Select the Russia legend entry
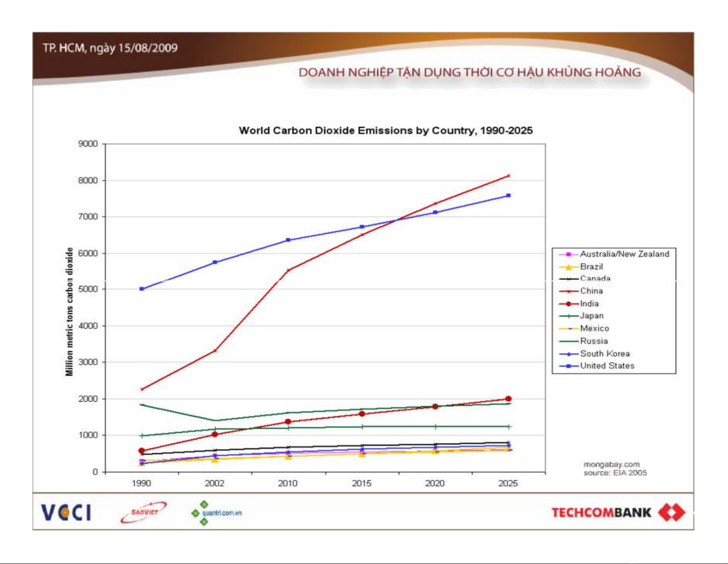The height and width of the screenshot is (564, 728). pyautogui.click(x=594, y=341)
